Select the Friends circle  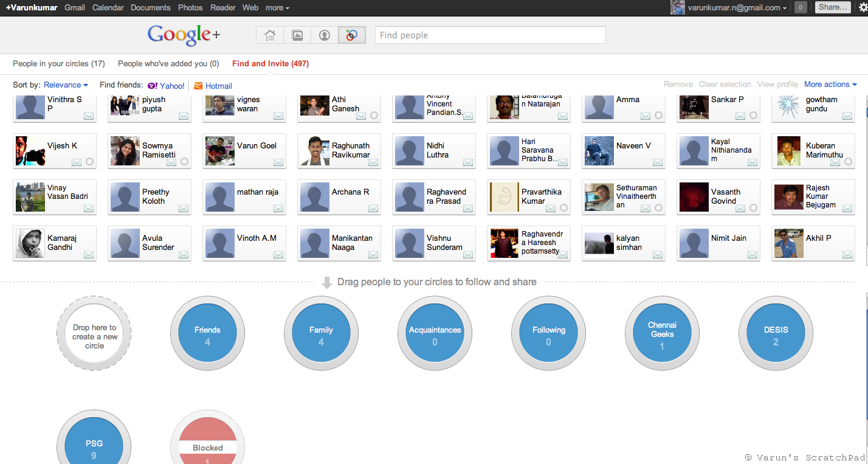207,333
